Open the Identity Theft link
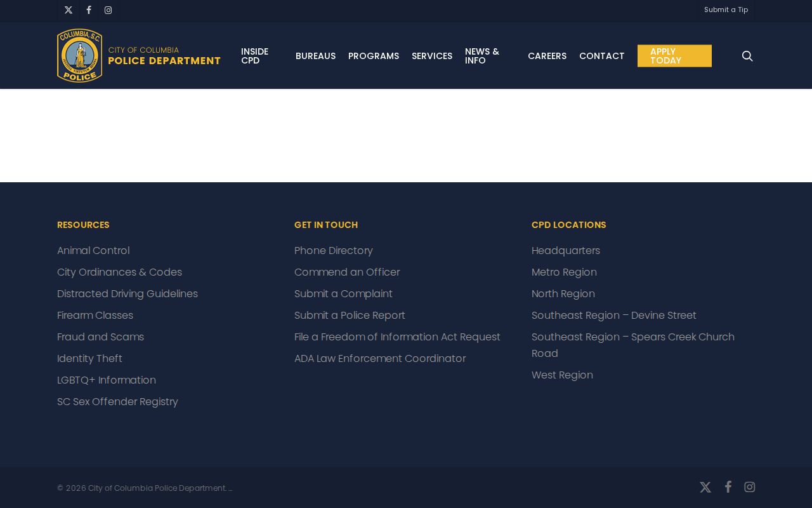812x508 pixels. (x=89, y=358)
